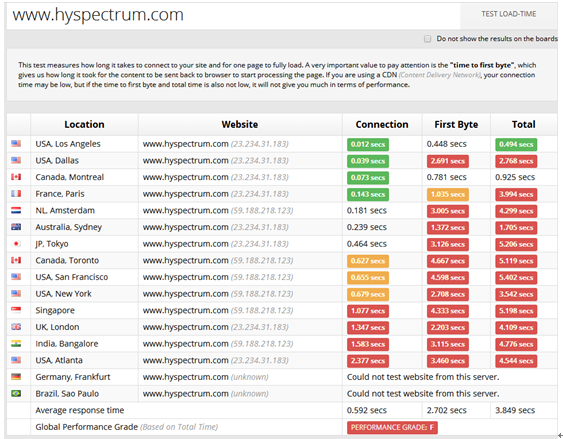The width and height of the screenshot is (563, 439).
Task: Click the red 2.377 secs Atlanta badge
Action: coord(368,361)
